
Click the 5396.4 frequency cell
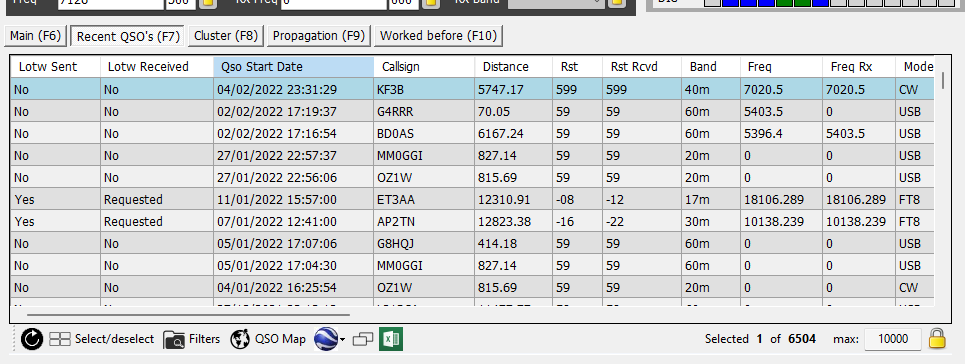click(x=781, y=134)
